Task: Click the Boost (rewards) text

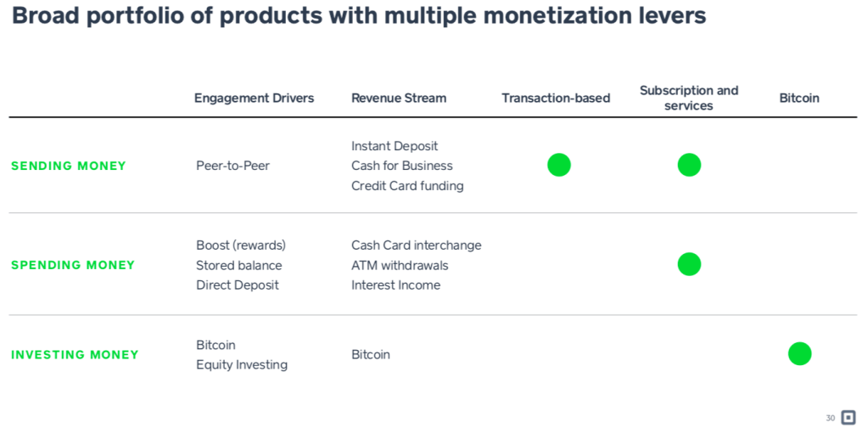Action: (x=241, y=245)
